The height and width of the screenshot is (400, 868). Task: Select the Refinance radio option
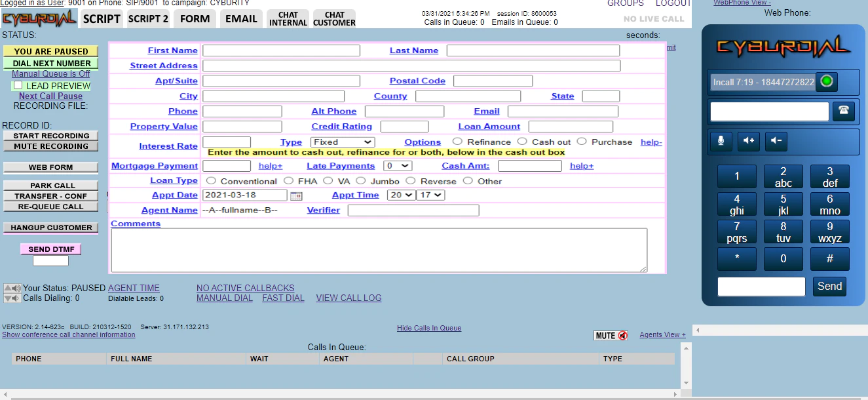click(x=457, y=141)
